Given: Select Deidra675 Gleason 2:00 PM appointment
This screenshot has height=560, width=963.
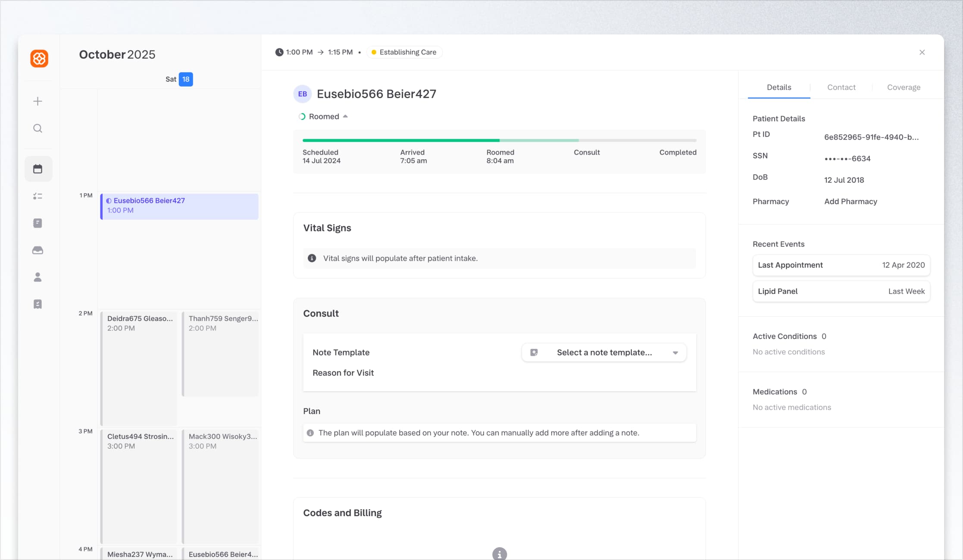Looking at the screenshot, I should click(139, 366).
